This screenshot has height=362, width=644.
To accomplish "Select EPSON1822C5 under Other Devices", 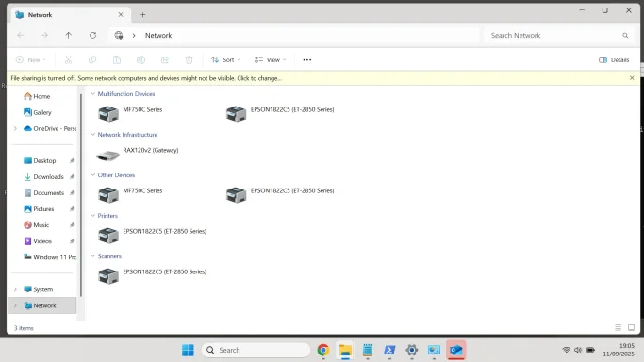I will [x=280, y=194].
